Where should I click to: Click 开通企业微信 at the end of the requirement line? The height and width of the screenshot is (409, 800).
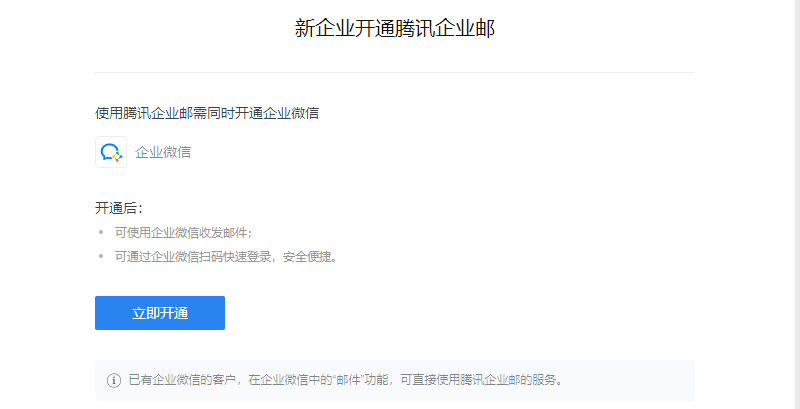click(277, 113)
